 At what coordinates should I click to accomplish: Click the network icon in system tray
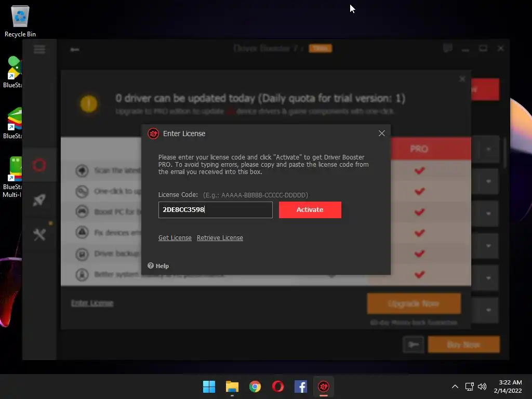[x=469, y=387]
